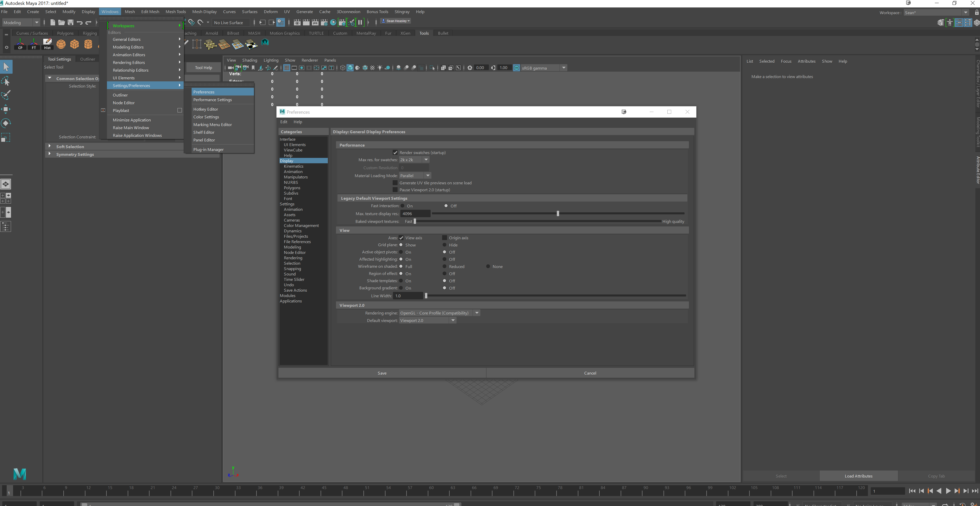Uncheck Render swatches (startup) checkbox
Viewport: 980px width, 506px height.
pos(395,153)
